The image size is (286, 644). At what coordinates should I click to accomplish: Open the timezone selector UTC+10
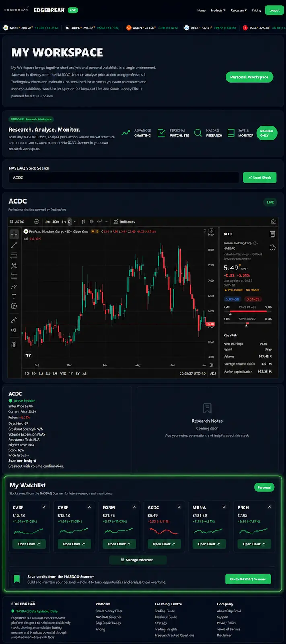pos(193,374)
